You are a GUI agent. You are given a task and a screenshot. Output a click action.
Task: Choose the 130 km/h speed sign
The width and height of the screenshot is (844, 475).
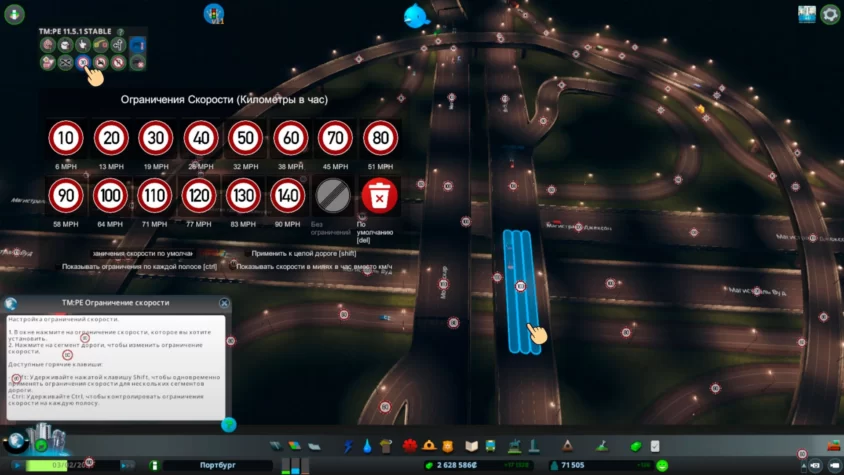tap(243, 195)
